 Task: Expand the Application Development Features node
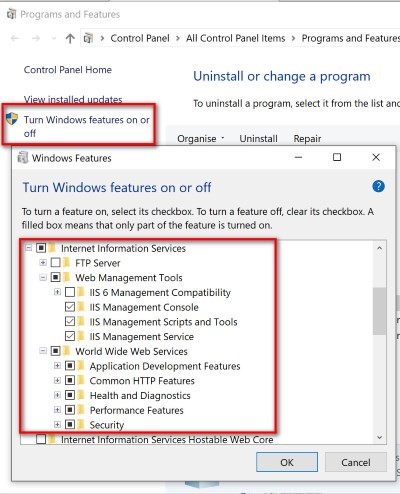click(x=57, y=366)
